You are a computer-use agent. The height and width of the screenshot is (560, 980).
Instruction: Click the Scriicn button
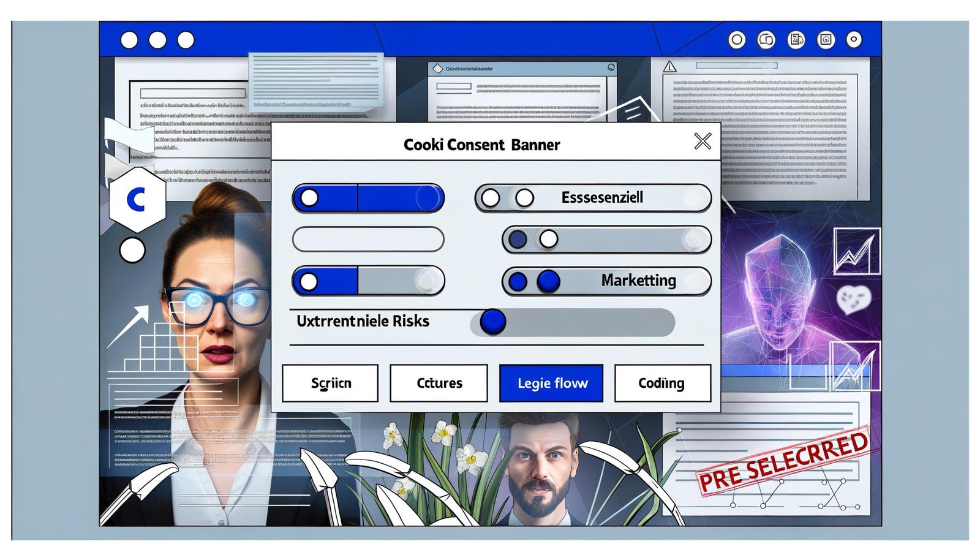330,384
